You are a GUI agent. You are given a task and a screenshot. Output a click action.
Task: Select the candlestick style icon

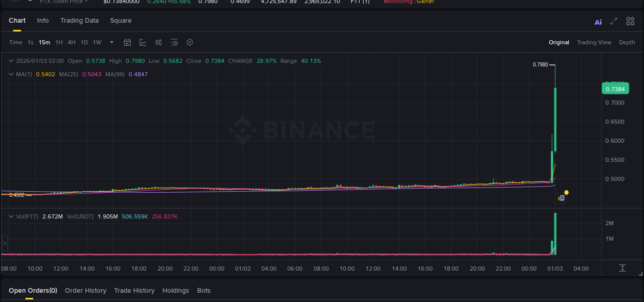click(x=159, y=42)
